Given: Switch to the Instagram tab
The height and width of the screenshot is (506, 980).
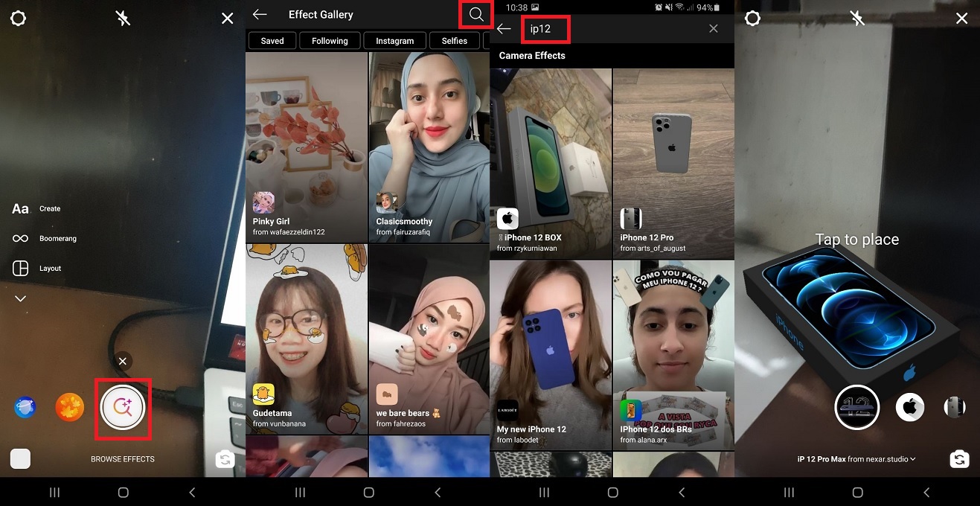Looking at the screenshot, I should coord(394,41).
